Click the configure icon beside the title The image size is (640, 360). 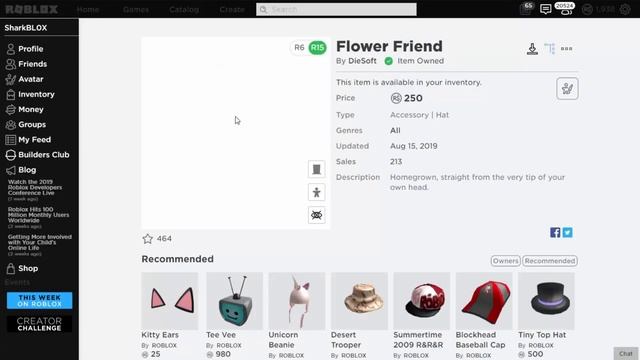pyautogui.click(x=550, y=49)
